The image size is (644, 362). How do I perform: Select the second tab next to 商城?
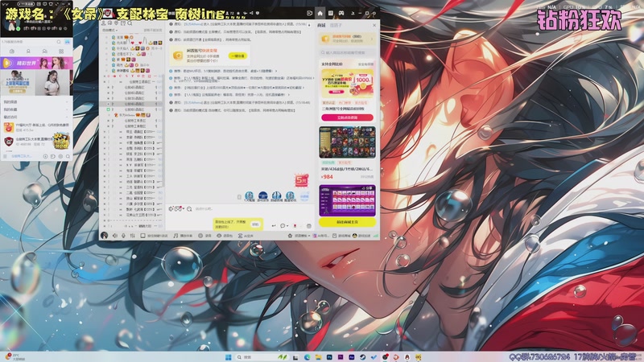(336, 26)
